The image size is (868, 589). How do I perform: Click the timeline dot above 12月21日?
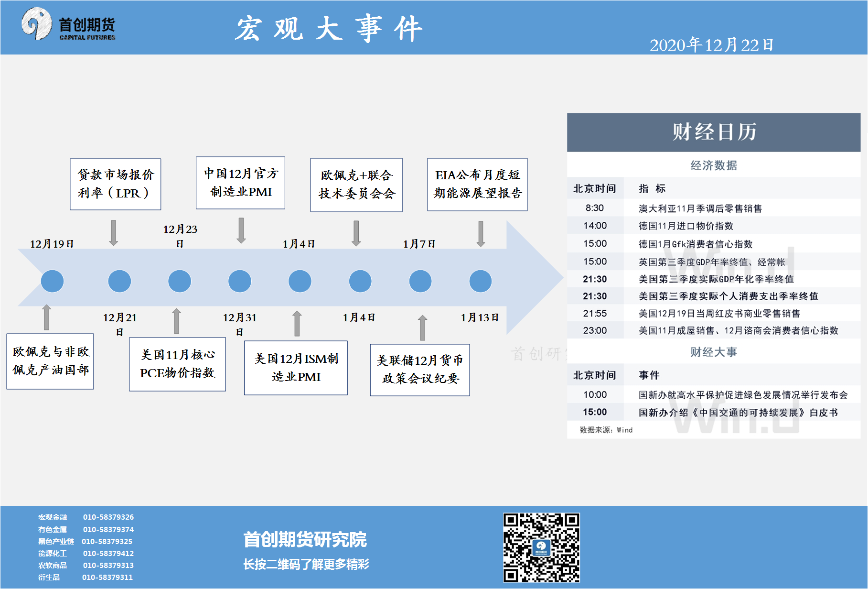(119, 281)
